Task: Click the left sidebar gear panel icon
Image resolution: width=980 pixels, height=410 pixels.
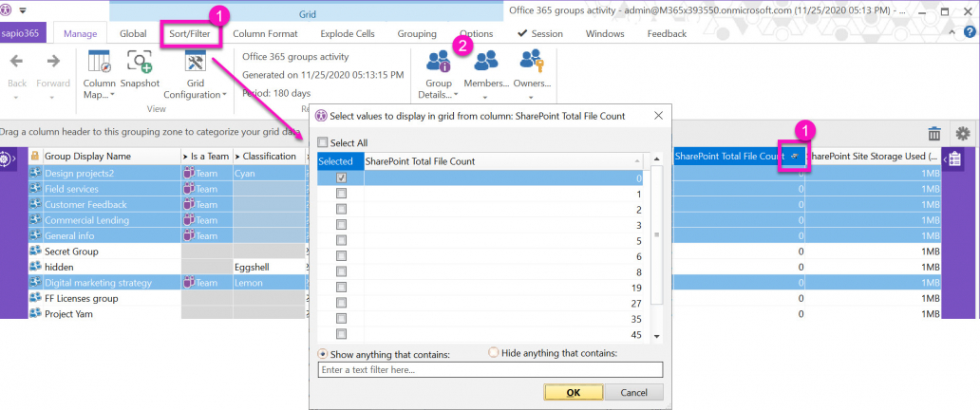Action: point(7,158)
